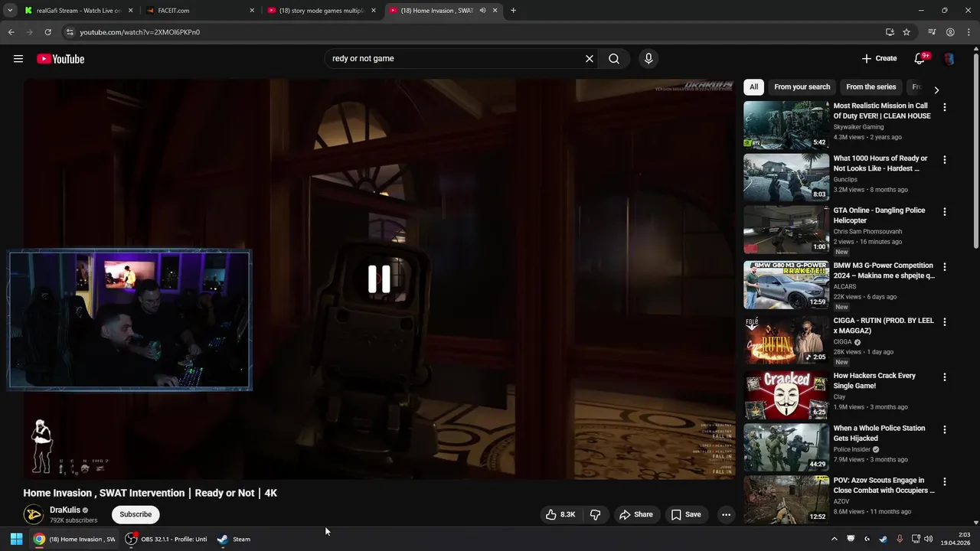The width and height of the screenshot is (980, 551).
Task: Open the YouTube notifications bell
Action: pyautogui.click(x=920, y=58)
